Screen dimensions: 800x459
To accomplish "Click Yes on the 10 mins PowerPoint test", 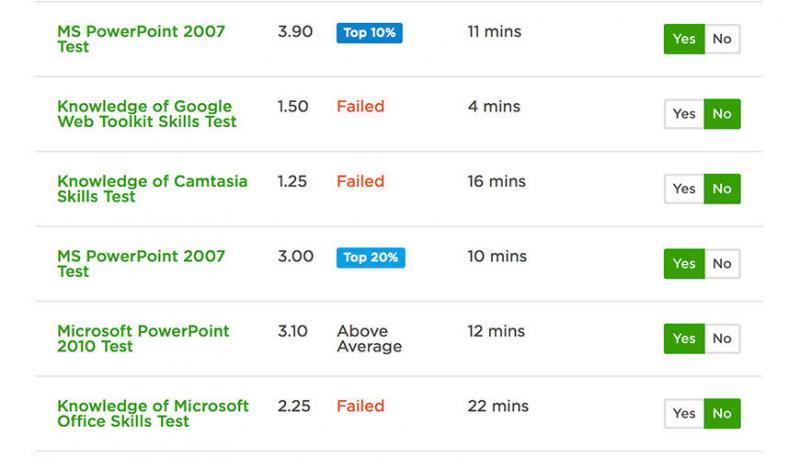I will tap(684, 264).
